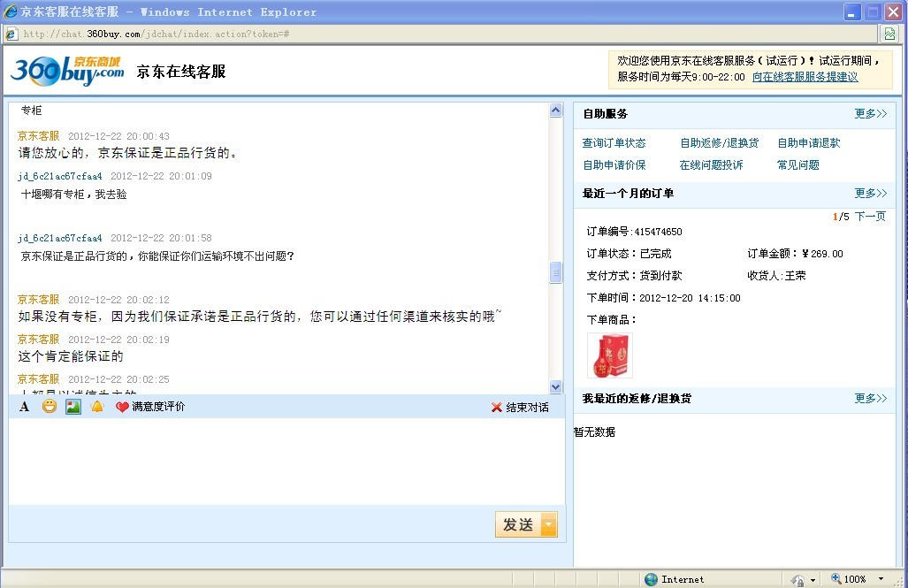This screenshot has width=908, height=588.
Task: Click the 360buy.com logo
Action: click(x=67, y=72)
